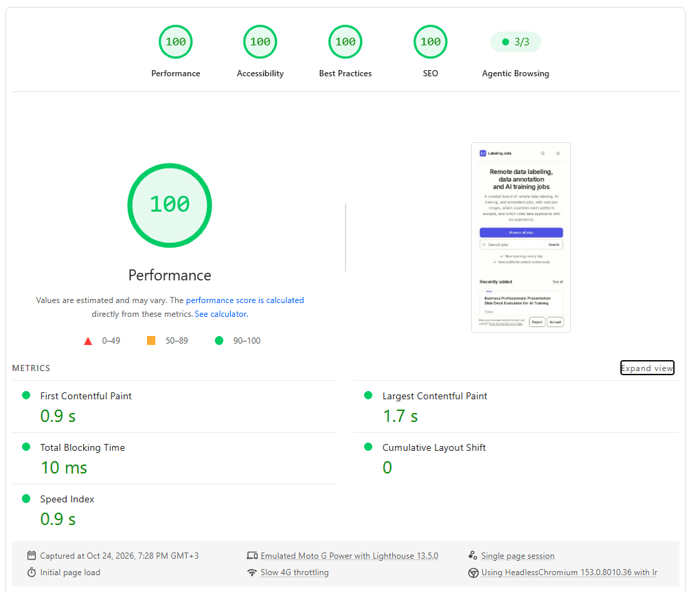Click the green dot beside First Contentful Paint
700x591 pixels.
(26, 395)
